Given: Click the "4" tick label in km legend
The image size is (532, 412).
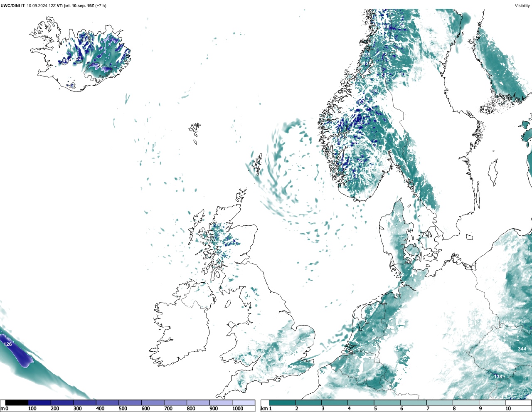Looking at the screenshot, I should pos(349,409).
